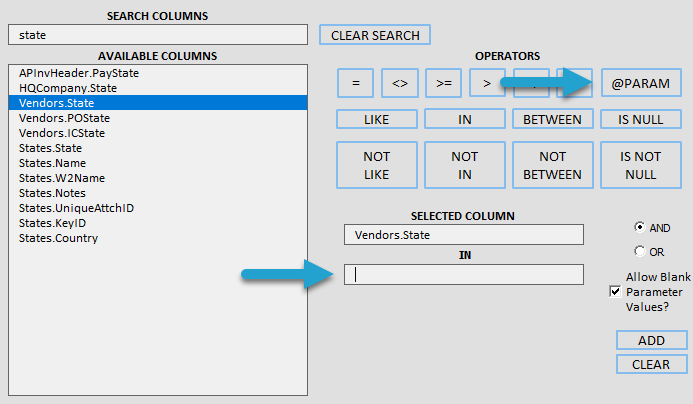
Task: Click the IS NULL operator
Action: 640,119
